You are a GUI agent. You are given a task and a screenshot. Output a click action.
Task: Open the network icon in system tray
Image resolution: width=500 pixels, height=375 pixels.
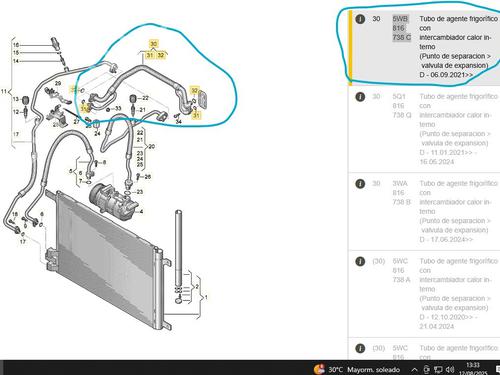tap(438, 369)
